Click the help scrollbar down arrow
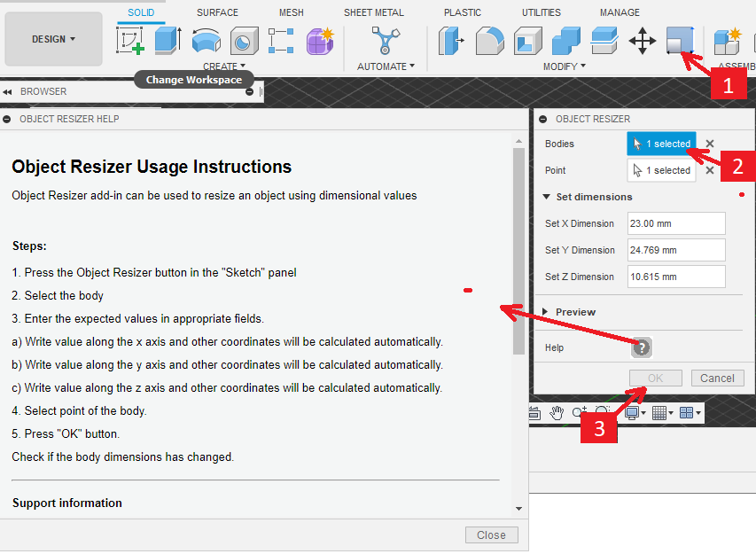 518,509
